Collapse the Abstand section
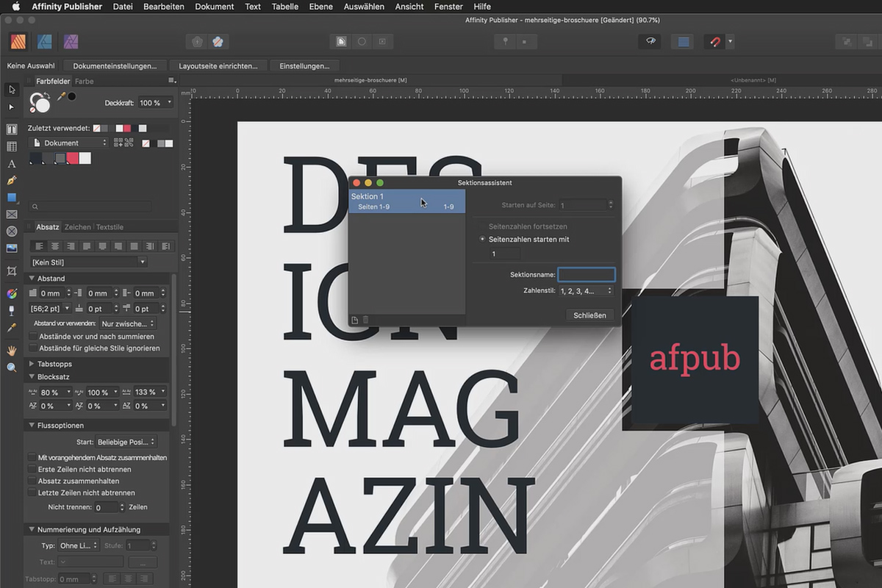This screenshot has height=588, width=882. pyautogui.click(x=31, y=278)
